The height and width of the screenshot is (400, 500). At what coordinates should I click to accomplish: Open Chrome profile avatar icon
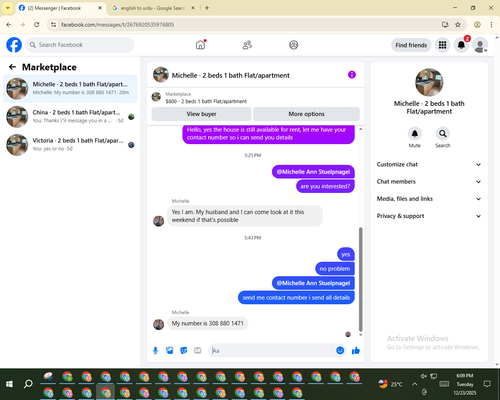[x=477, y=24]
